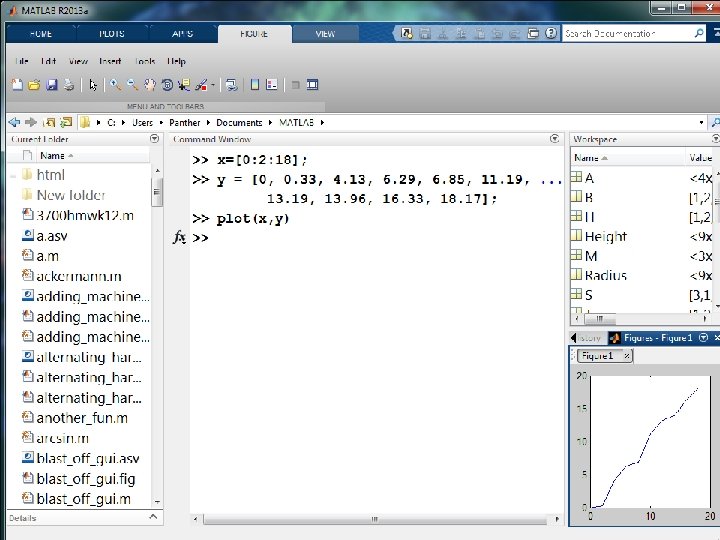
Task: Switch to the VIEW ribbon tab
Action: [x=325, y=34]
